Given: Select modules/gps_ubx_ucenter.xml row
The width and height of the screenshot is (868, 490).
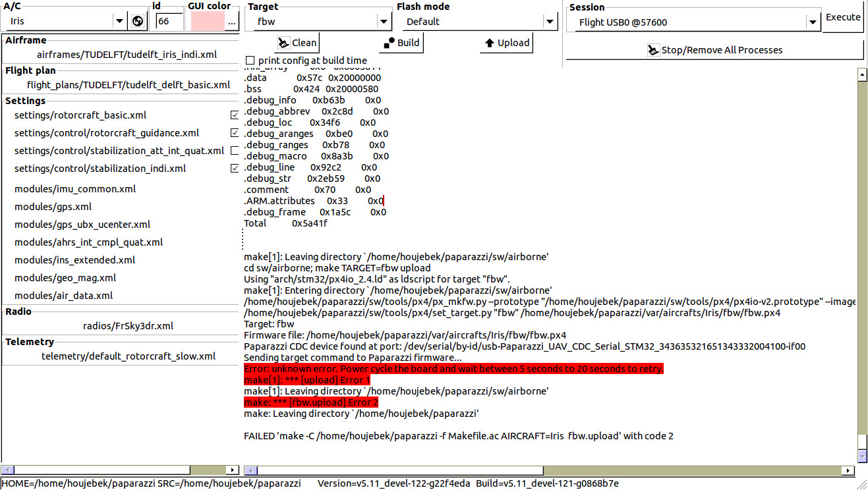Looking at the screenshot, I should 82,225.
